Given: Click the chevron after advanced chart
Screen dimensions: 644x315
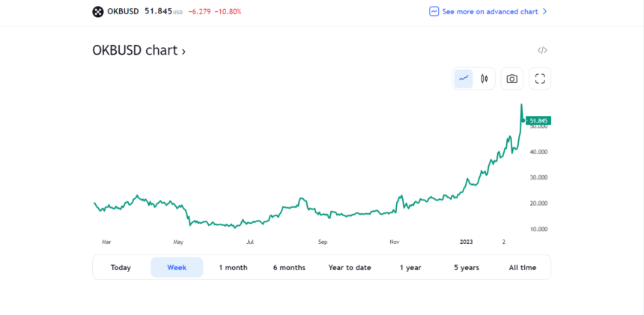Looking at the screenshot, I should pos(544,12).
